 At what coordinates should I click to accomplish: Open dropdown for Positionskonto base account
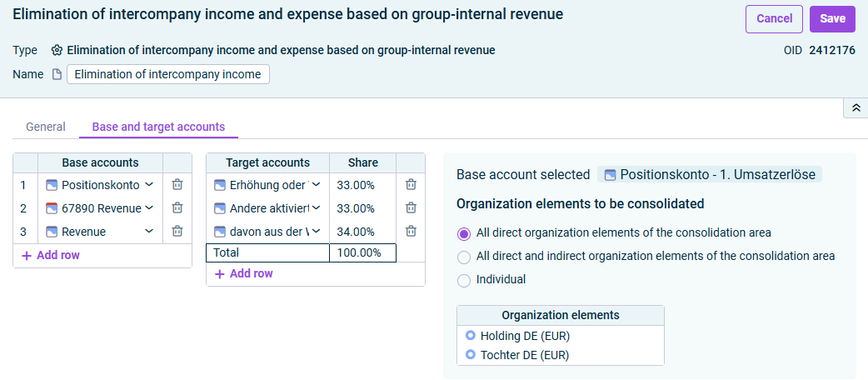[x=149, y=185]
